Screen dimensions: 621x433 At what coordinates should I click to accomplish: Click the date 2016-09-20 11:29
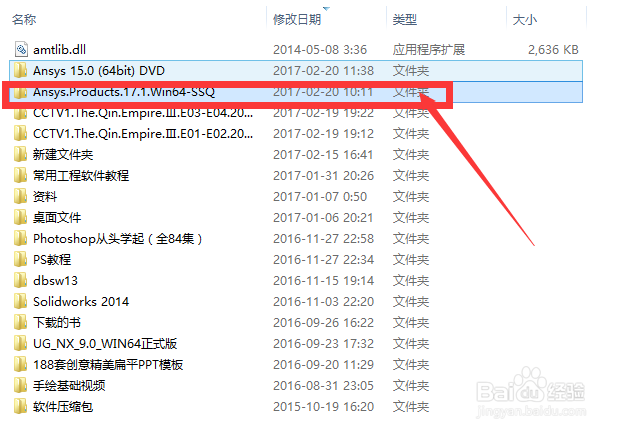323,364
